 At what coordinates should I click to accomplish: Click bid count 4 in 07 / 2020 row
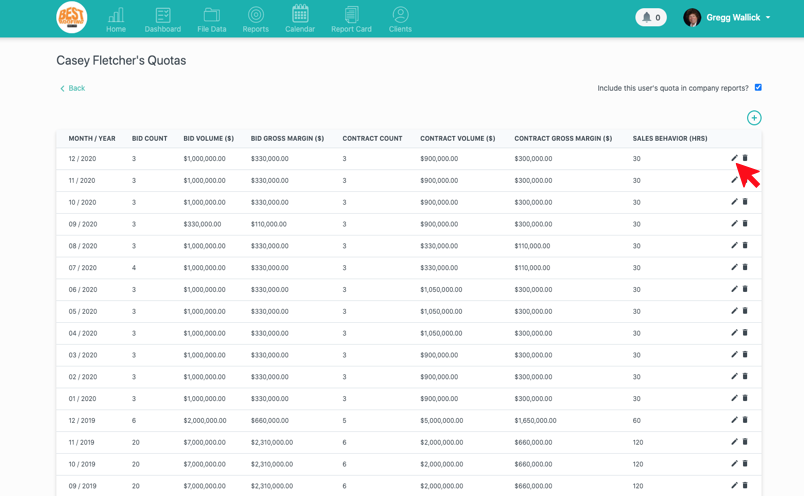[x=134, y=268]
